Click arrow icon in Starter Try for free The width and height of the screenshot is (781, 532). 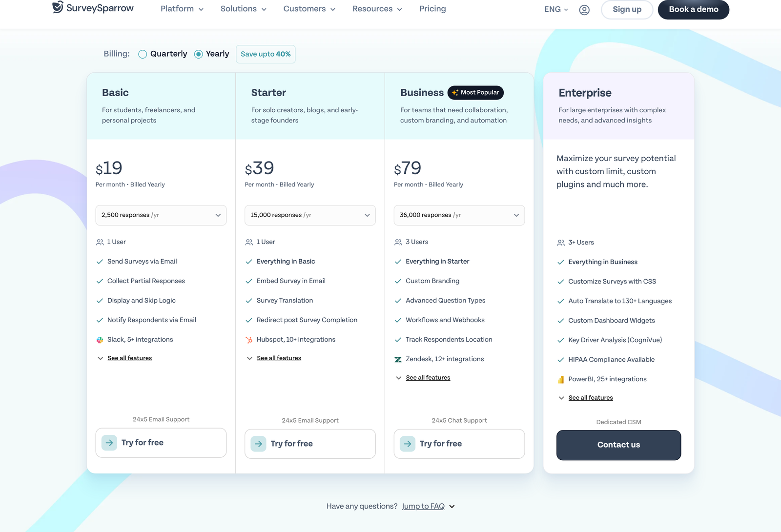pyautogui.click(x=259, y=444)
